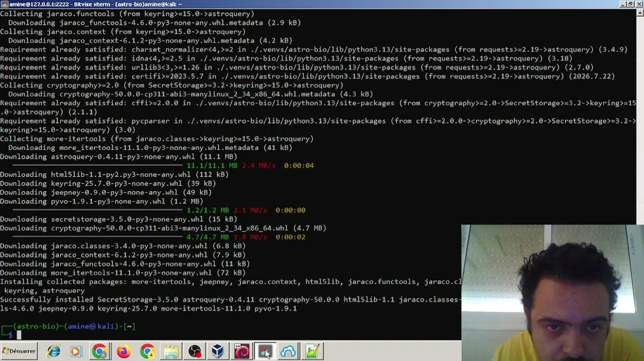The image size is (644, 361).
Task: Click "Downloading html5lib-1.1" line
Action: (x=114, y=174)
